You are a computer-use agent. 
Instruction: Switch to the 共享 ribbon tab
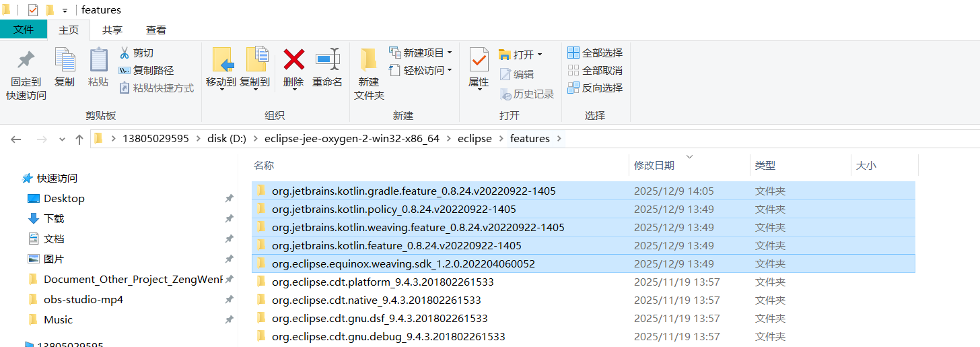(x=112, y=30)
